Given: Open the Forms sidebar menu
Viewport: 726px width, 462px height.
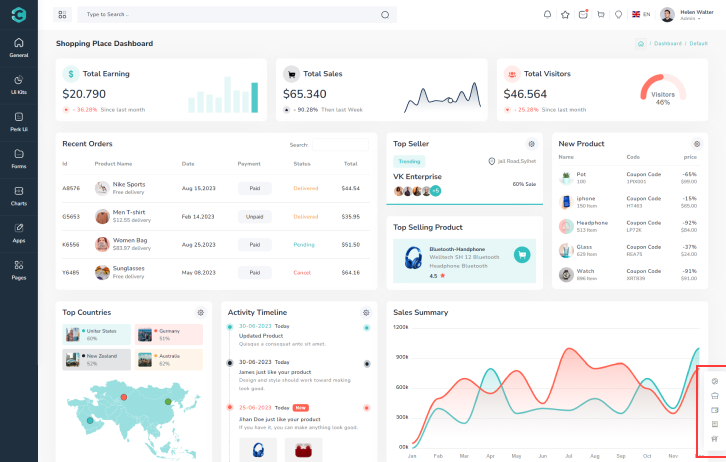Looking at the screenshot, I should pyautogui.click(x=18, y=157).
